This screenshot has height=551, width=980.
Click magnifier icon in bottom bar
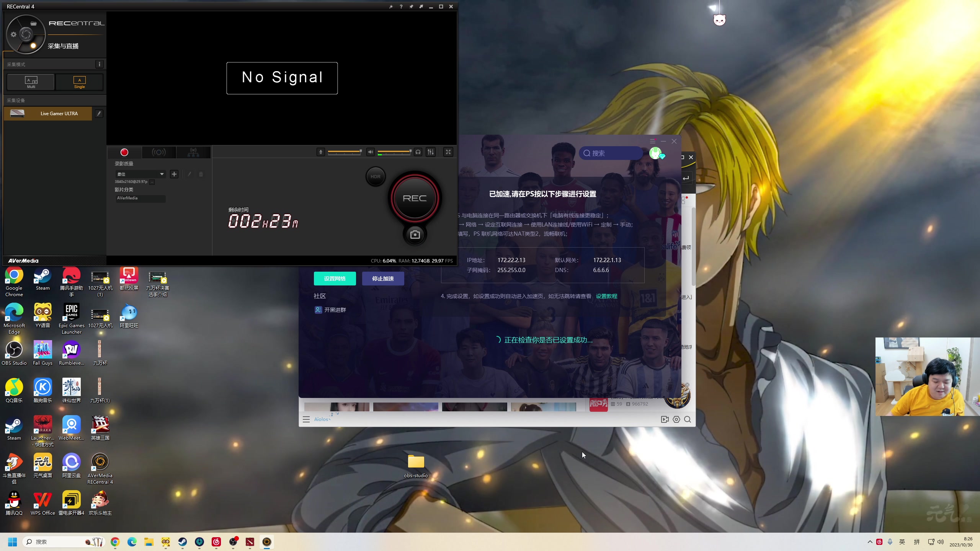click(x=688, y=419)
